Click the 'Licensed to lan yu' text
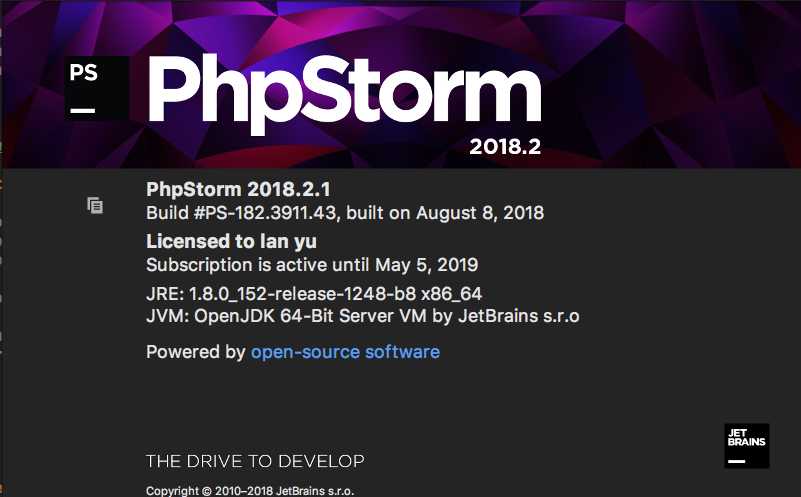The width and height of the screenshot is (801, 497). (x=231, y=241)
